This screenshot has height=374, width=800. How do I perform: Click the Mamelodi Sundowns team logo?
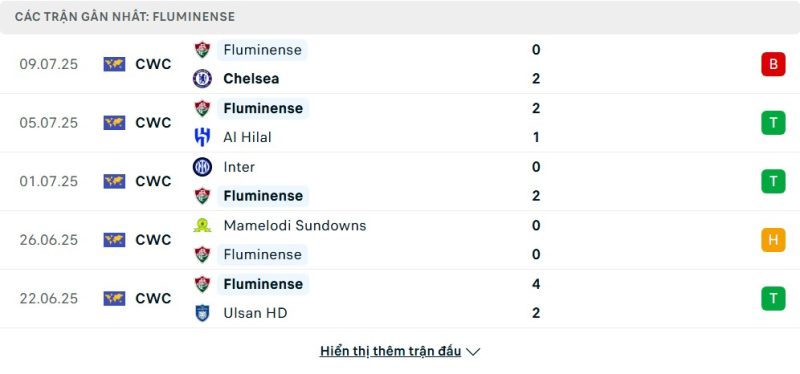click(202, 226)
